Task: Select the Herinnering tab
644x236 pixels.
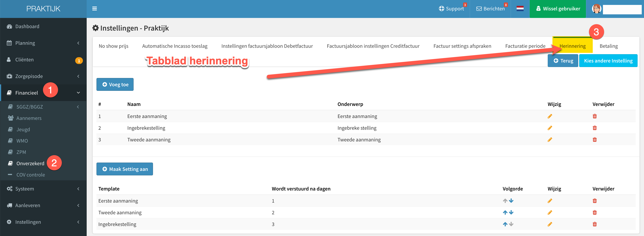Action: click(573, 46)
